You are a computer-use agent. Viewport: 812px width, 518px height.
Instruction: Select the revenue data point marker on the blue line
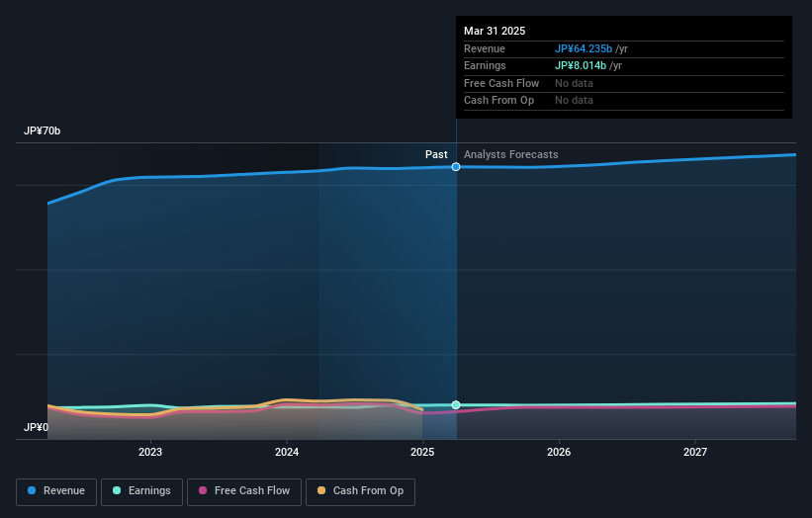point(456,167)
